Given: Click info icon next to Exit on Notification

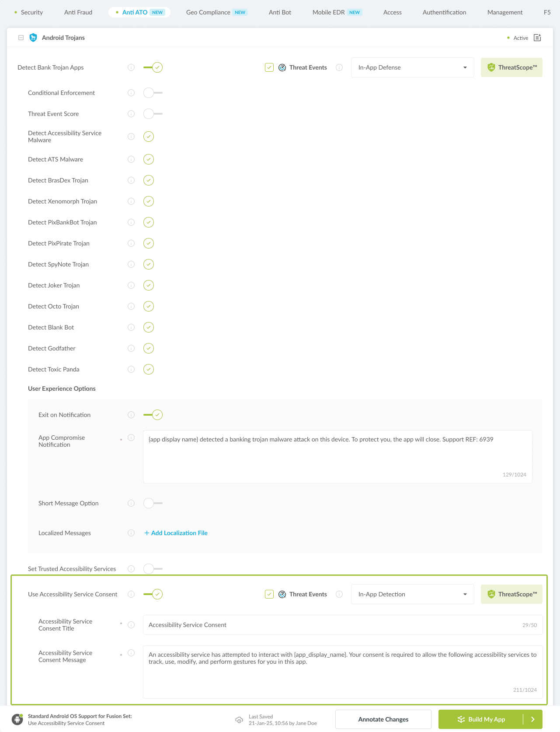Looking at the screenshot, I should (131, 415).
